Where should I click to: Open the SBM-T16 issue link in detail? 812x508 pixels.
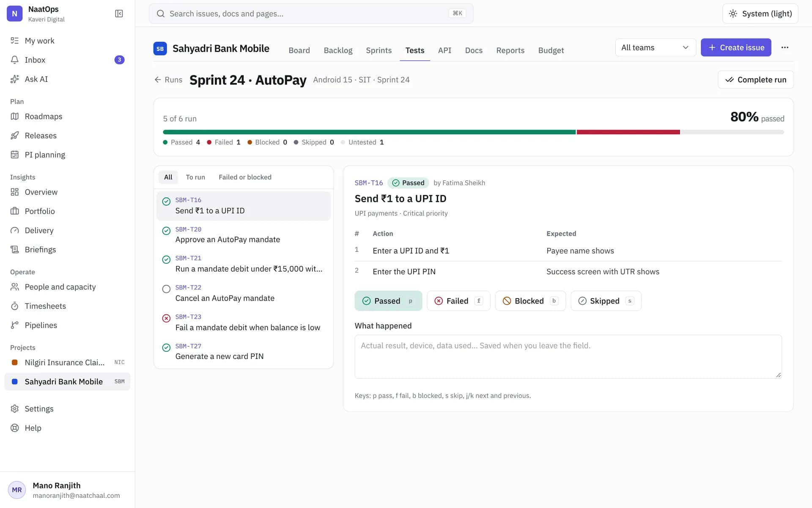[x=369, y=183]
